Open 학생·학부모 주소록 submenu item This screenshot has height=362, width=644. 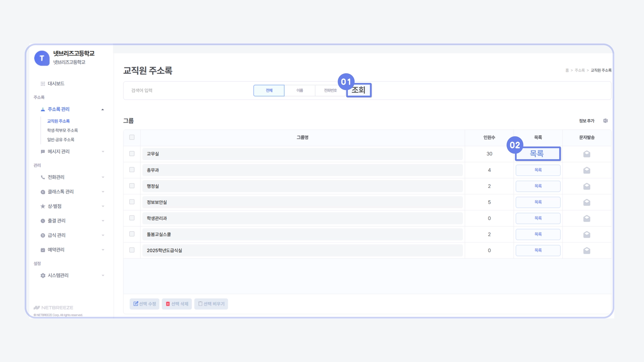[x=62, y=130]
